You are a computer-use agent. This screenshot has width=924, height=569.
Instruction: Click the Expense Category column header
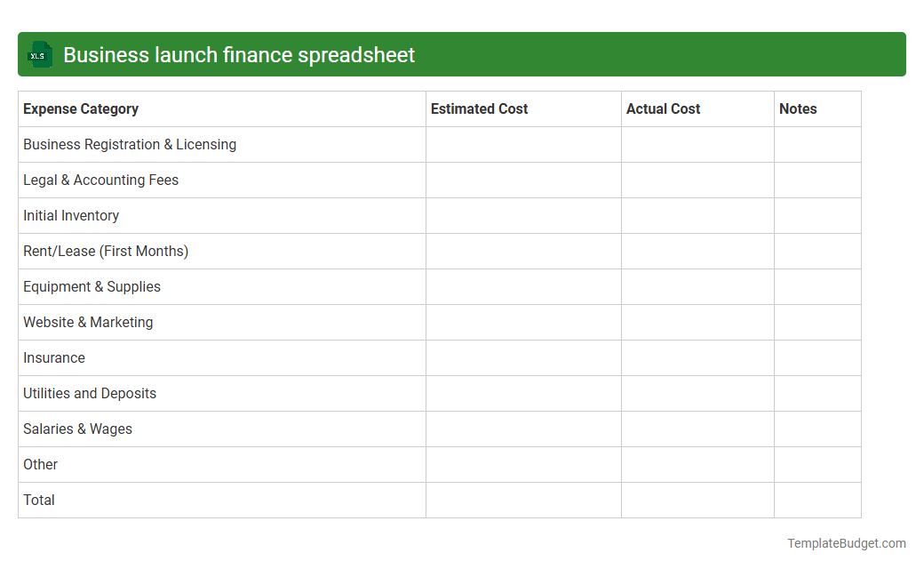click(x=81, y=108)
